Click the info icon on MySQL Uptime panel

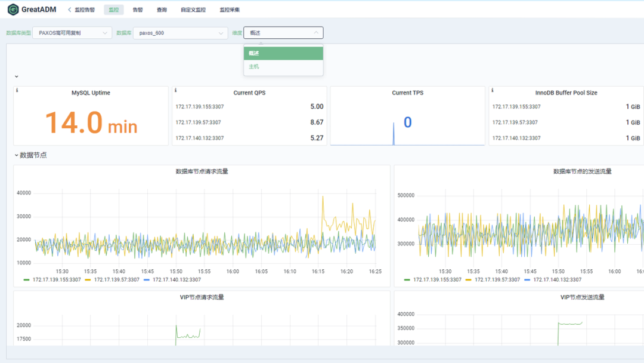point(17,90)
